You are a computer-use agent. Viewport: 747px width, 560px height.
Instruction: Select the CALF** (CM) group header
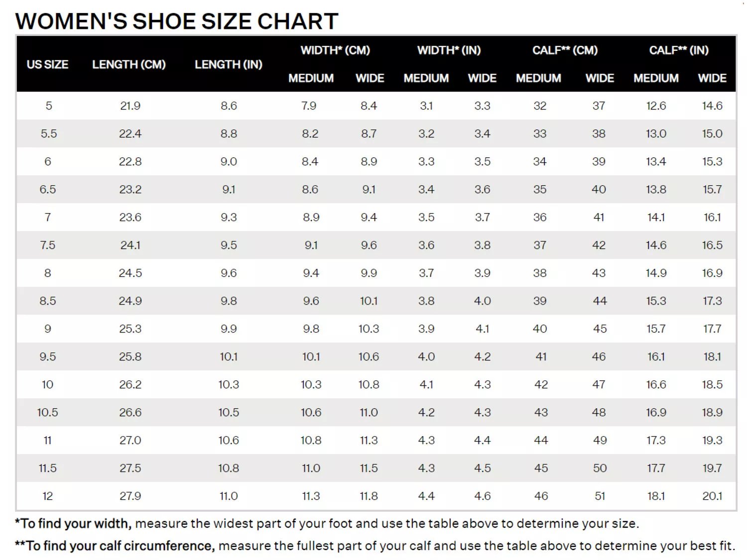point(565,50)
